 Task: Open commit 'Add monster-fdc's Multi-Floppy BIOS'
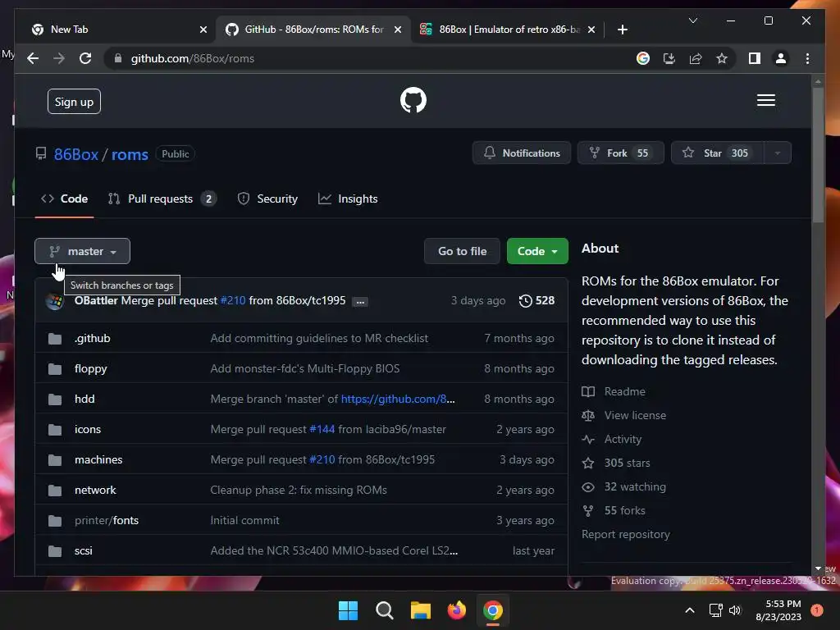(x=305, y=368)
